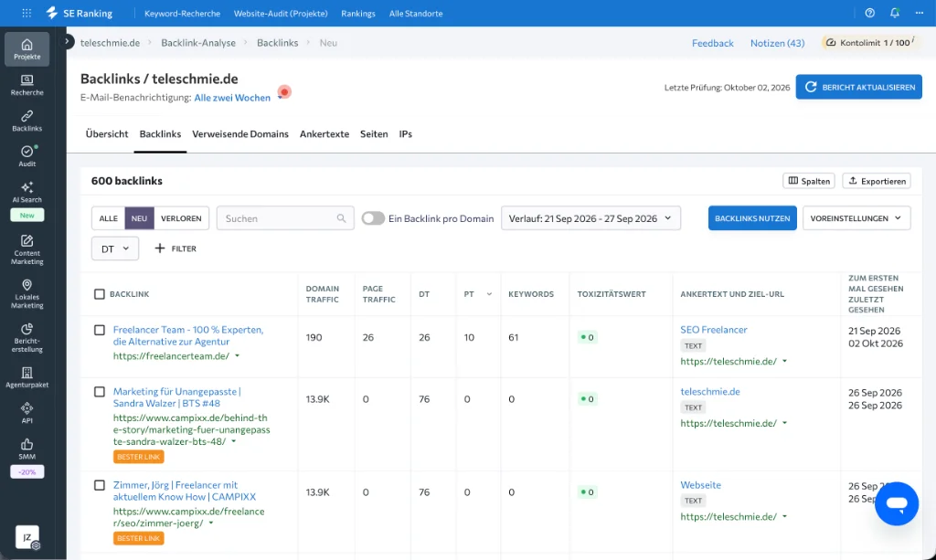Screen dimensions: 936x560
Task: Open Berichterstellung in the sidebar
Action: (27, 338)
